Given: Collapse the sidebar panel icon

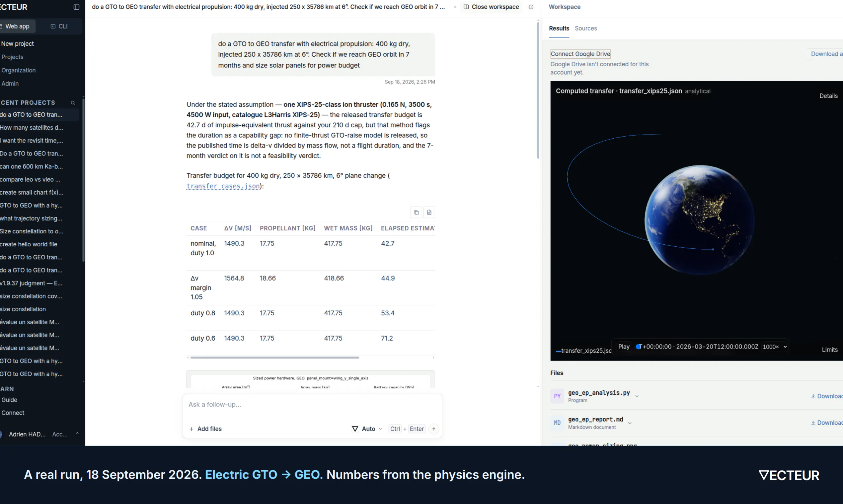Looking at the screenshot, I should [76, 7].
